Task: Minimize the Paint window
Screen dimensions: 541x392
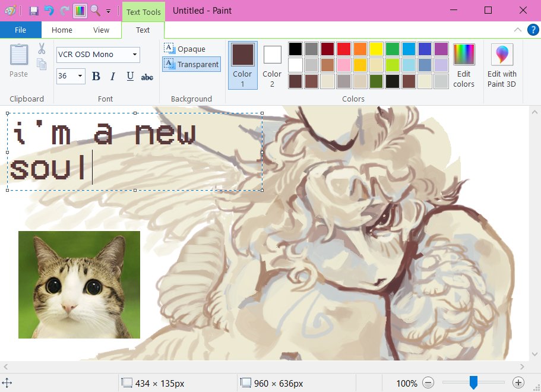Action: pyautogui.click(x=454, y=10)
